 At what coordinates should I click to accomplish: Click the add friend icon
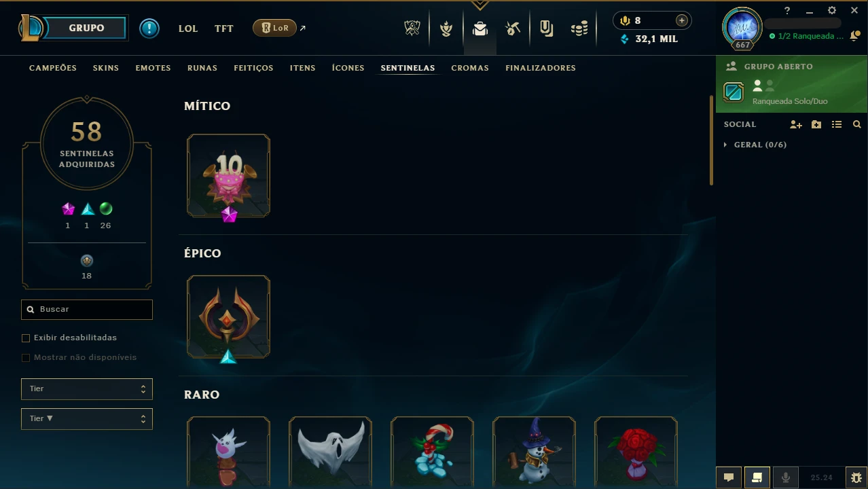click(x=796, y=124)
